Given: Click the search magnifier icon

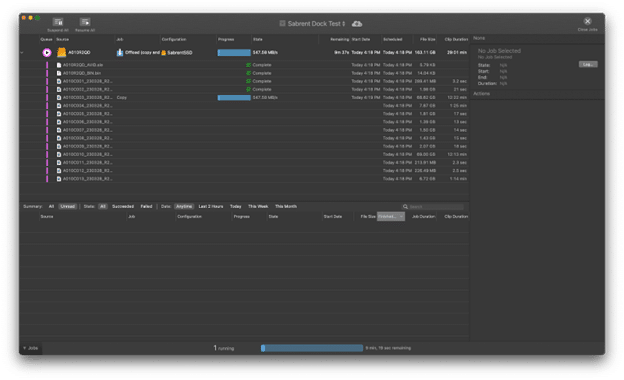Looking at the screenshot, I should click(x=405, y=207).
